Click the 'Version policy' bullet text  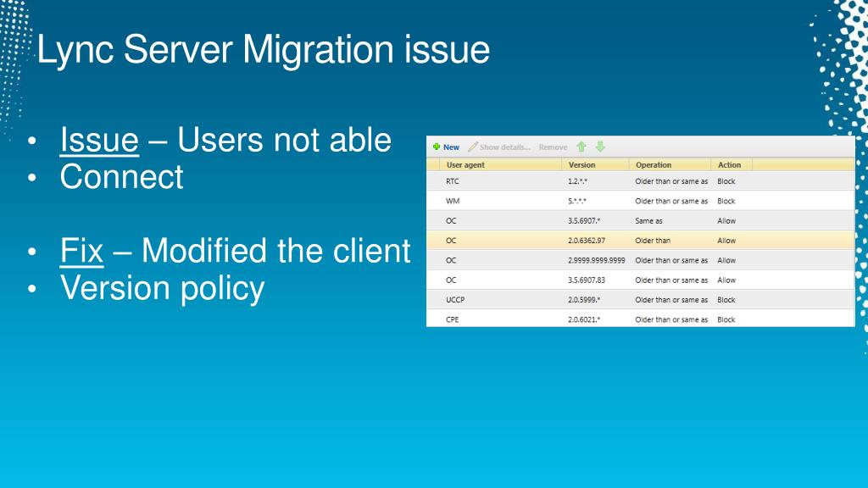[162, 288]
